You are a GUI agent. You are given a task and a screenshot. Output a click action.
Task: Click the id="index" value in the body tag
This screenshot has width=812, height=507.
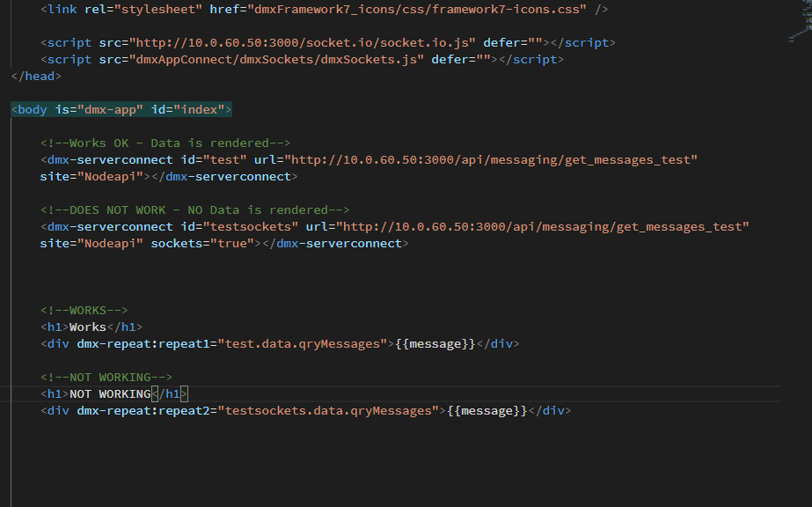tap(199, 109)
